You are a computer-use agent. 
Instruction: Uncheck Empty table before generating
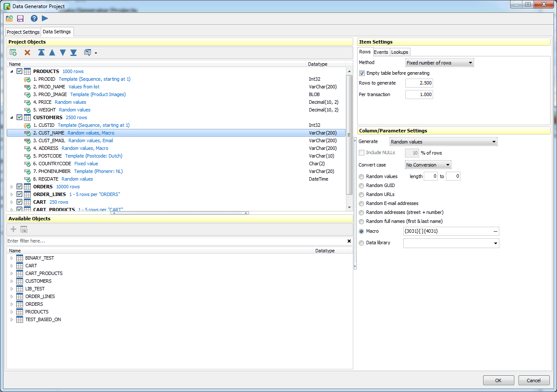[362, 73]
